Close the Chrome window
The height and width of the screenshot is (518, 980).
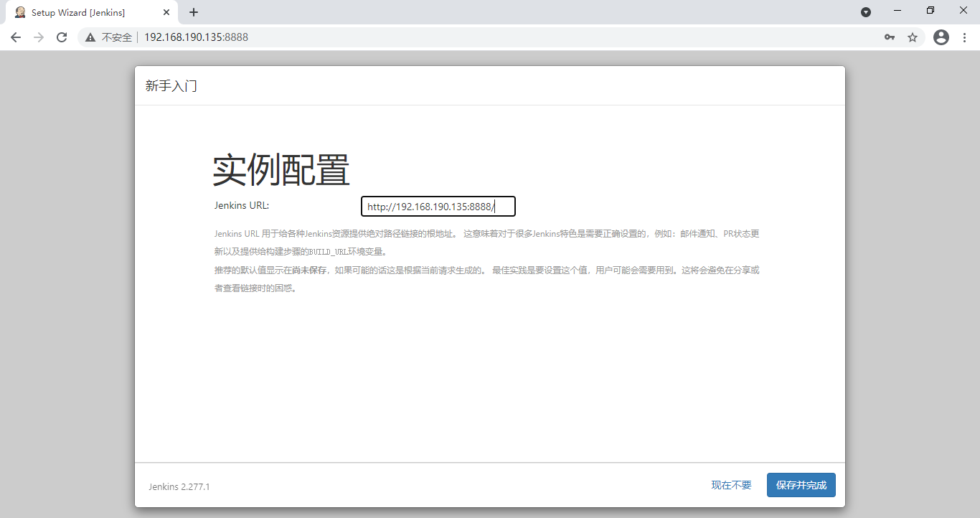(x=963, y=11)
